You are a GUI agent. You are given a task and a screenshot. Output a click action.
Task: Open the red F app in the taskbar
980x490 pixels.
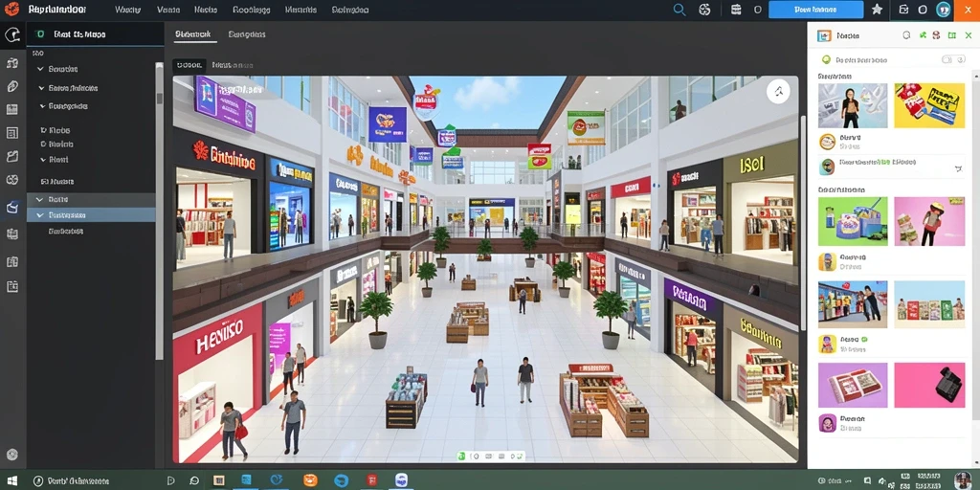[372, 480]
